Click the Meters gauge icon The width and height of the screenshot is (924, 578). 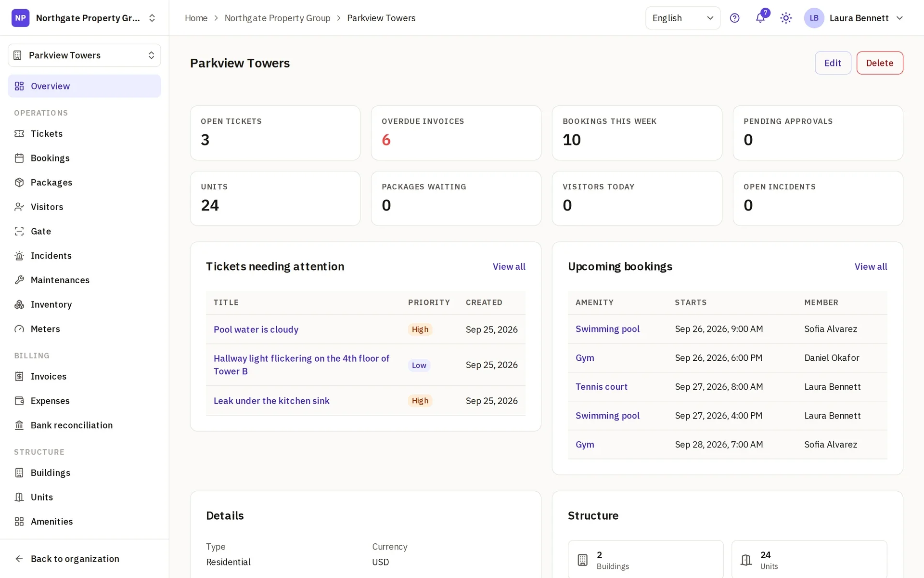[19, 329]
